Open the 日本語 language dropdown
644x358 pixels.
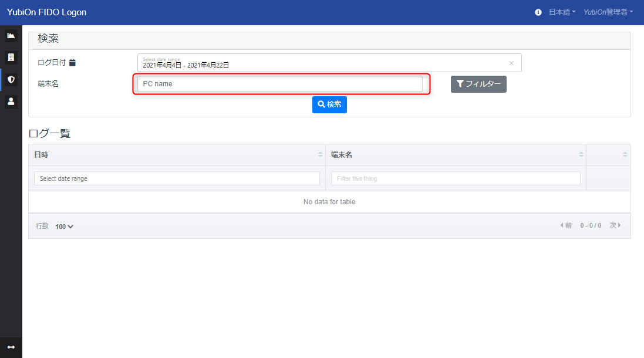coord(562,12)
